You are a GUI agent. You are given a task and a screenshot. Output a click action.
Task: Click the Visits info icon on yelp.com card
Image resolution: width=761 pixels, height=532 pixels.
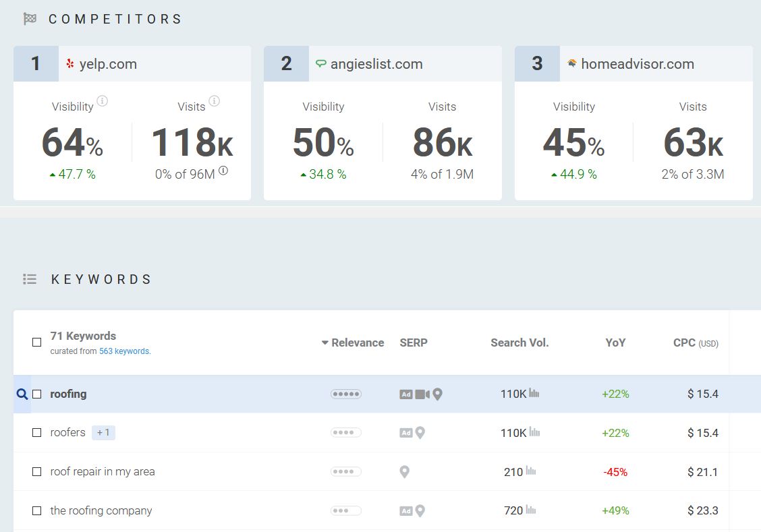pyautogui.click(x=214, y=101)
